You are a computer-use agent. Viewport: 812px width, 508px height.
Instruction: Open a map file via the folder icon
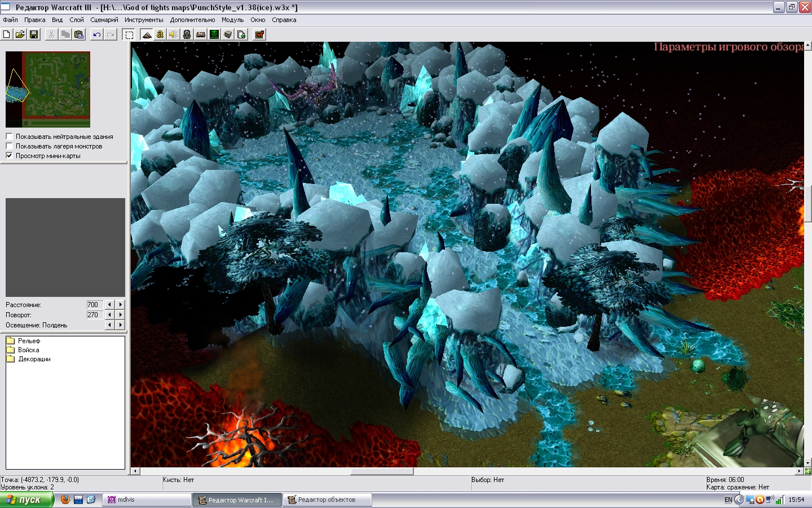point(20,34)
